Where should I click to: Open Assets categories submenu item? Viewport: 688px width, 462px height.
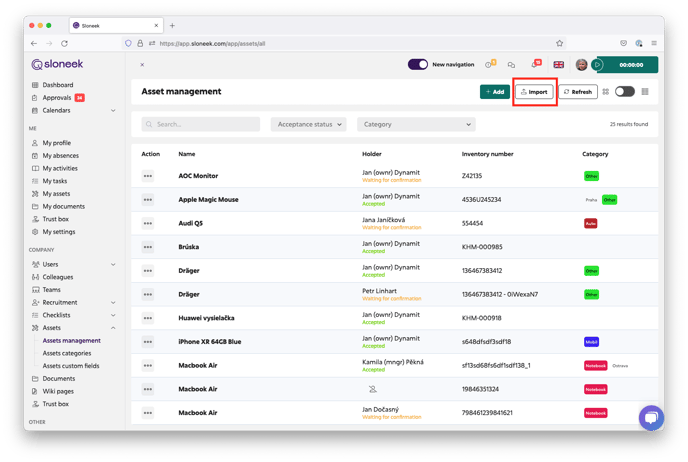67,353
